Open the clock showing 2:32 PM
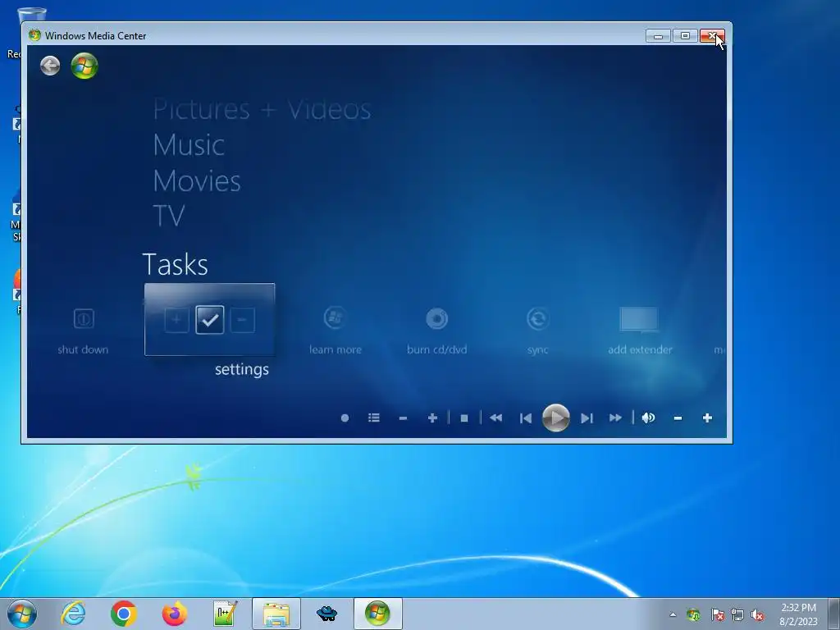 tap(798, 614)
